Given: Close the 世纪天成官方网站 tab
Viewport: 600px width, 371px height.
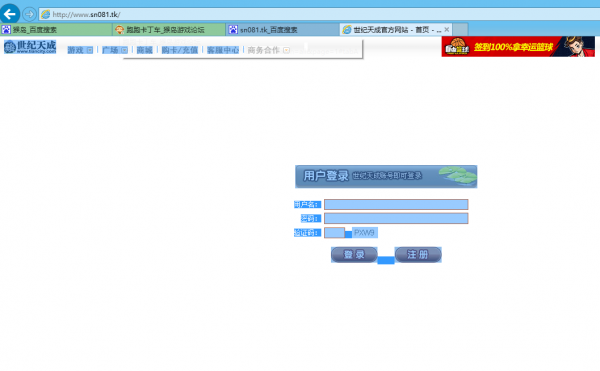Looking at the screenshot, I should point(447,29).
